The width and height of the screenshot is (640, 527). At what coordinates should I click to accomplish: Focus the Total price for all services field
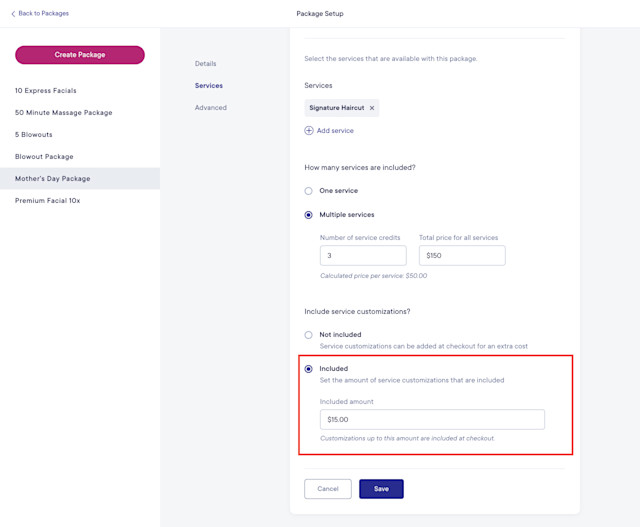tap(462, 256)
